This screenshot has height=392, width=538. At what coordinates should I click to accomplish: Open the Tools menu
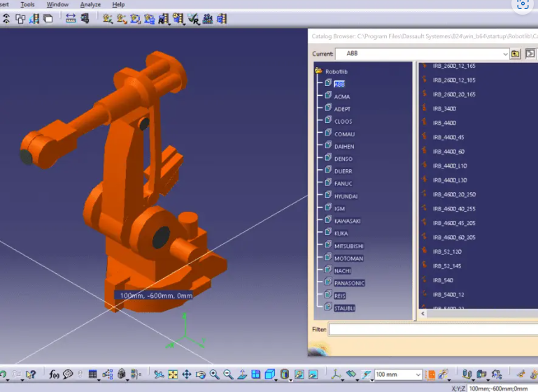point(27,4)
